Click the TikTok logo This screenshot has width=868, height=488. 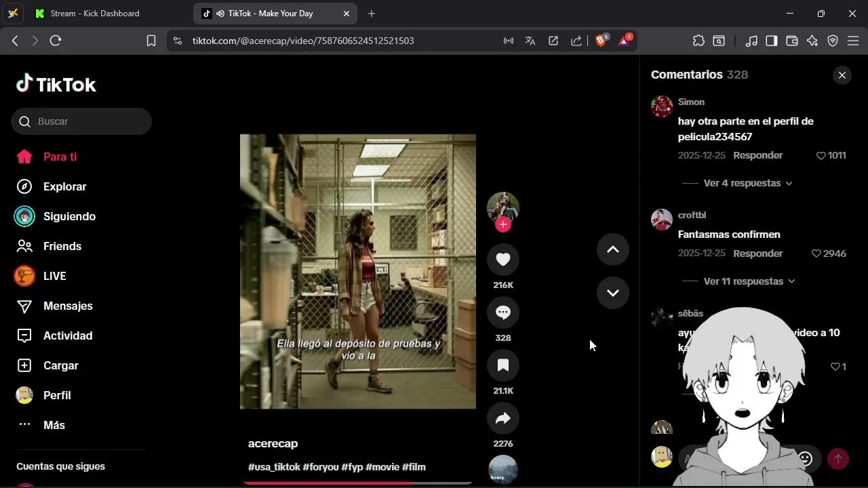(56, 84)
